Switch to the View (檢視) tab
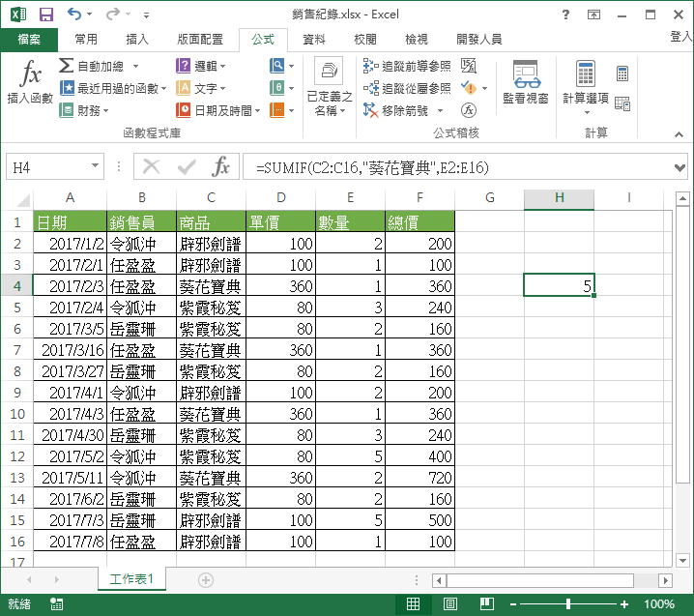Image resolution: width=694 pixels, height=616 pixels. [417, 40]
